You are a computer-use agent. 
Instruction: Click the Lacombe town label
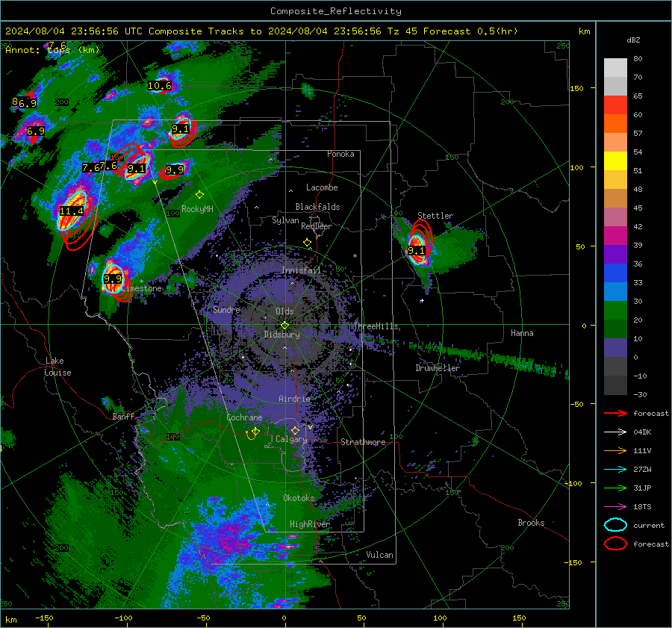322,187
